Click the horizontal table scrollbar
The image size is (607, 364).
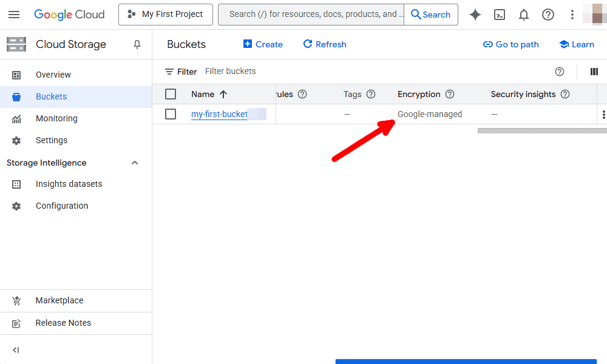pyautogui.click(x=542, y=131)
